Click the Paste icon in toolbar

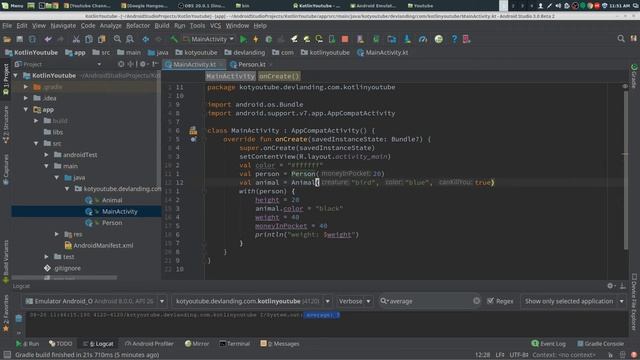pyautogui.click(x=101, y=39)
